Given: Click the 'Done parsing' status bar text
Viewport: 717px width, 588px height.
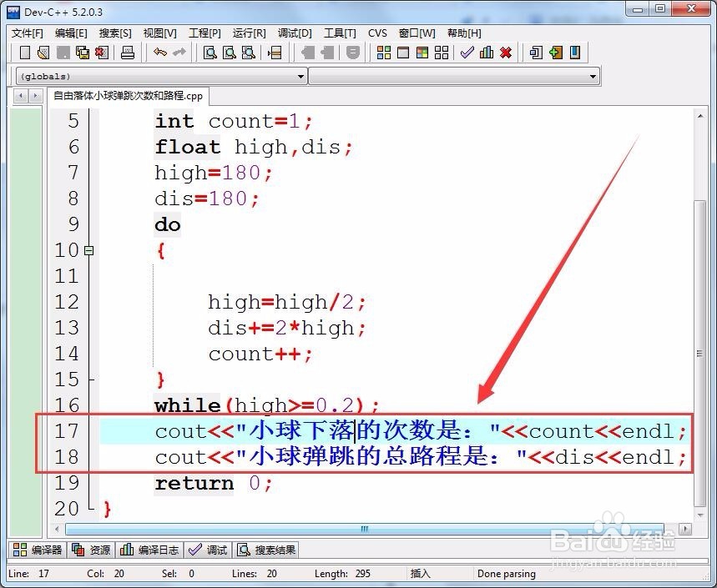Looking at the screenshot, I should 506,573.
